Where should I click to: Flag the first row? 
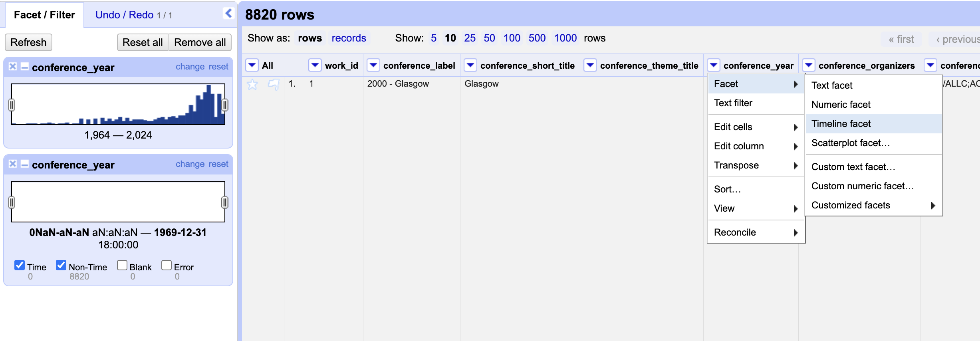274,84
